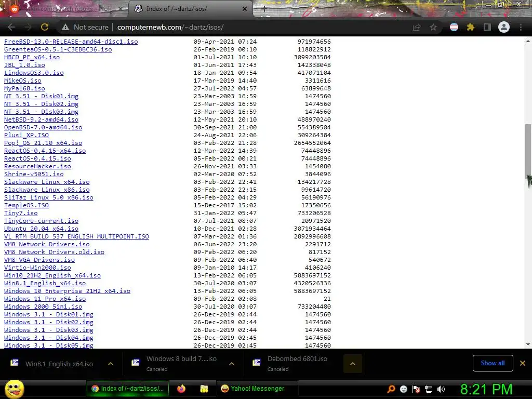This screenshot has width=532, height=399.
Task: Open the file folder taskbar icon
Action: click(x=204, y=389)
